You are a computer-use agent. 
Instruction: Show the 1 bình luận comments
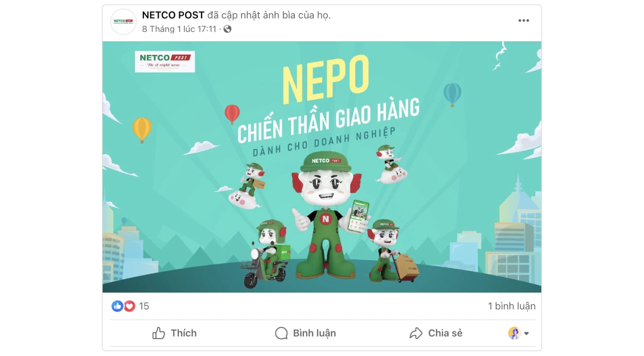click(x=512, y=306)
